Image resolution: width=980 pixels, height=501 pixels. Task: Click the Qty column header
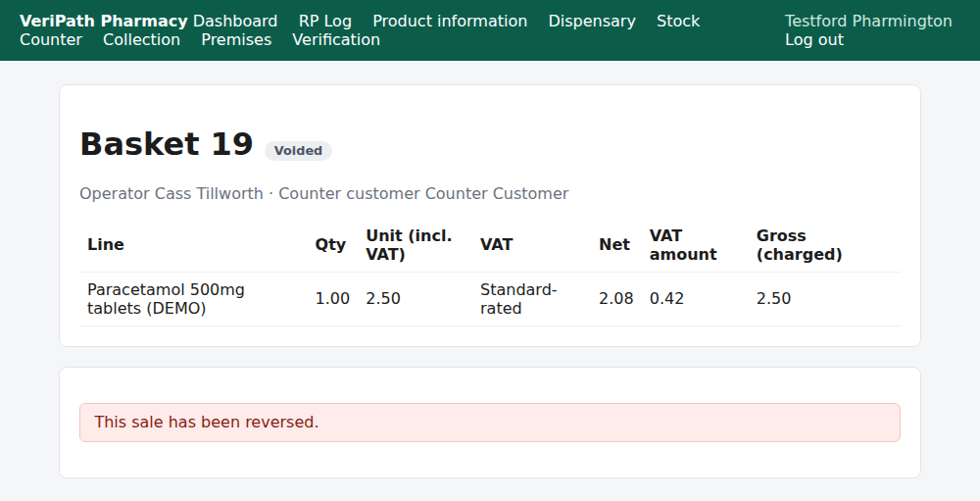pos(330,244)
